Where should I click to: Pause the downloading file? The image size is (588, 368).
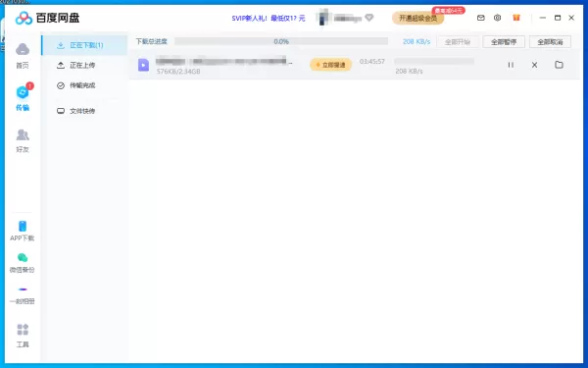pyautogui.click(x=511, y=65)
